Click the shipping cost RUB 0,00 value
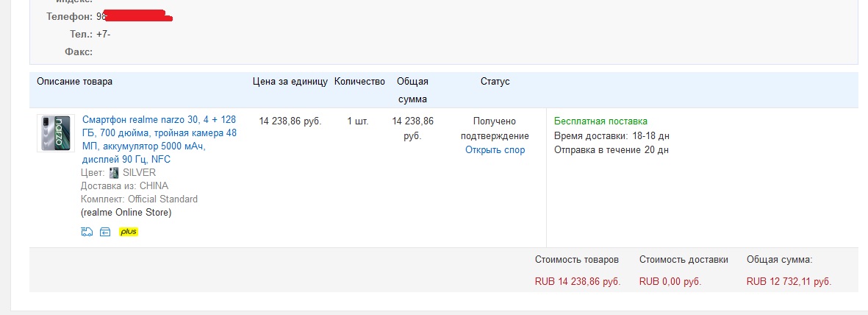Viewport: 868px width, 315px height. click(670, 281)
